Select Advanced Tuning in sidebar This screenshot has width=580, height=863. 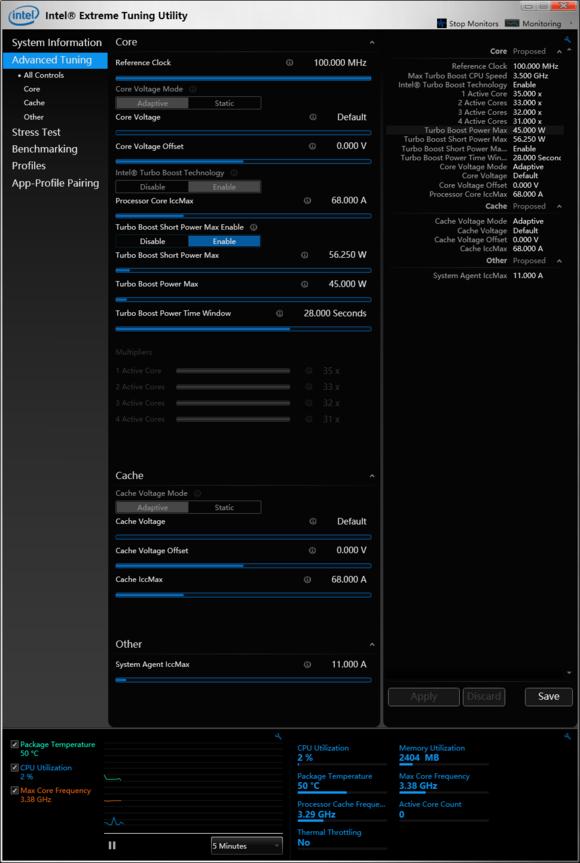tap(55, 60)
